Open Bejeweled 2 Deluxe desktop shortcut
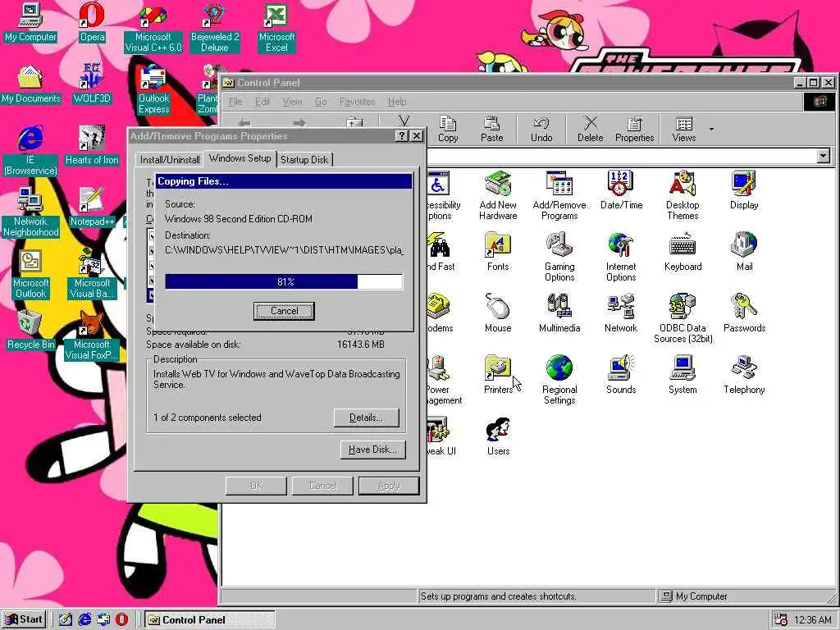This screenshot has width=840, height=630. pyautogui.click(x=215, y=27)
